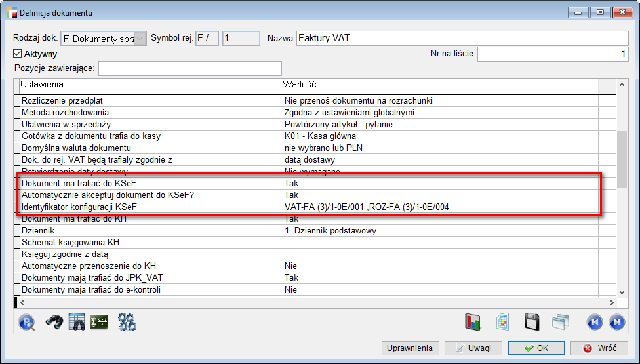Click the binoculars find icon
The width and height of the screenshot is (640, 364).
click(x=53, y=321)
